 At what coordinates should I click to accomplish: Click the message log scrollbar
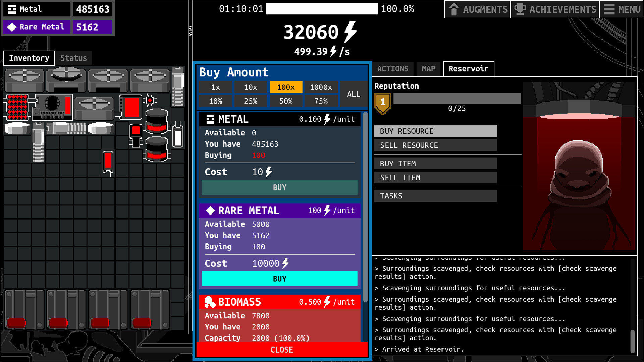tap(632, 341)
